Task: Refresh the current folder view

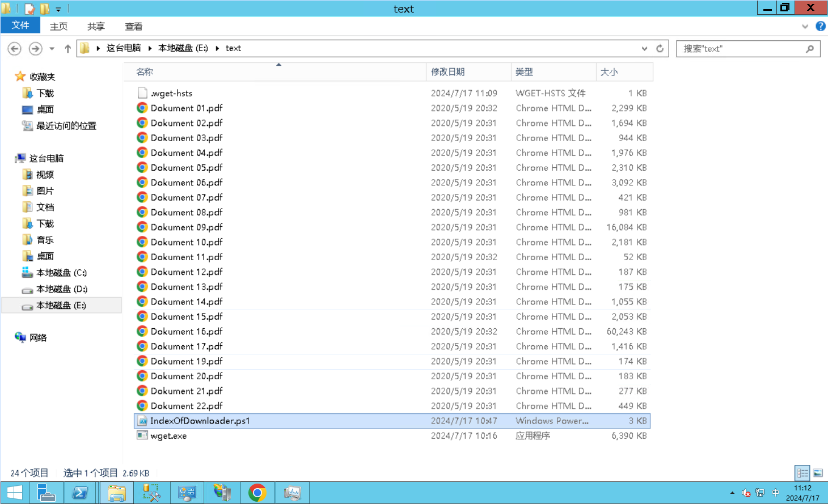Action: (x=660, y=49)
